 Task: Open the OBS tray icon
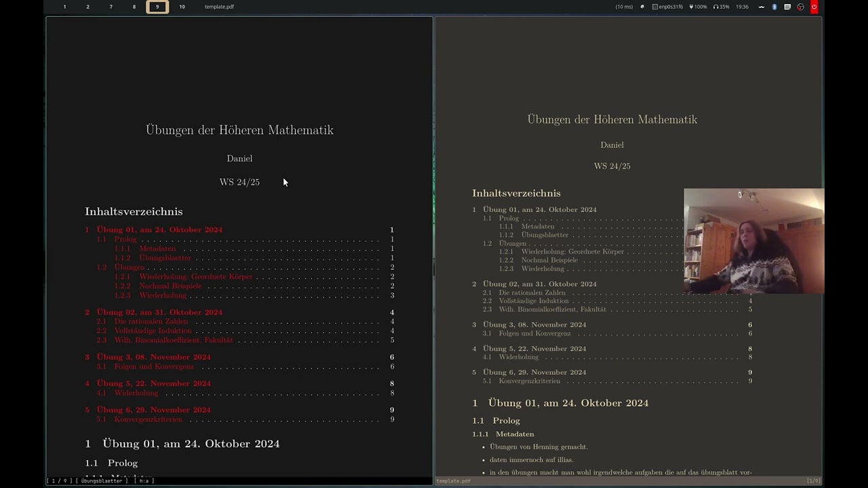click(x=800, y=7)
